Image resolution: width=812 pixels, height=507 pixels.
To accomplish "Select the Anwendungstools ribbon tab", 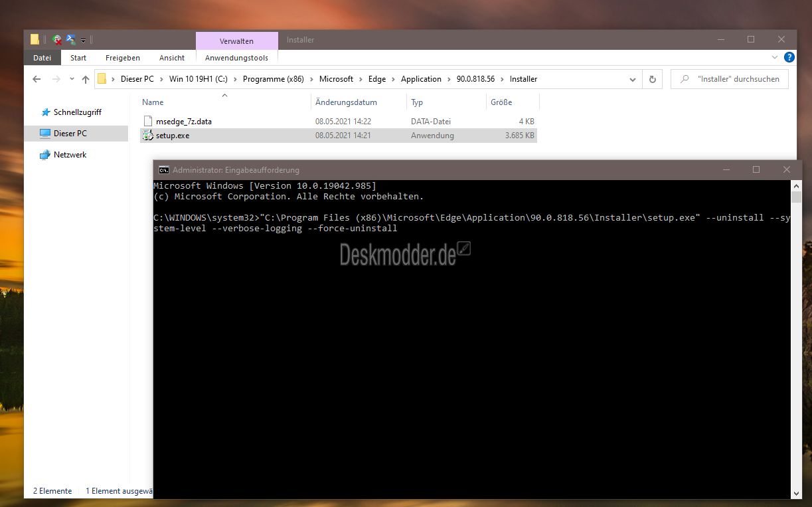I will pyautogui.click(x=236, y=58).
